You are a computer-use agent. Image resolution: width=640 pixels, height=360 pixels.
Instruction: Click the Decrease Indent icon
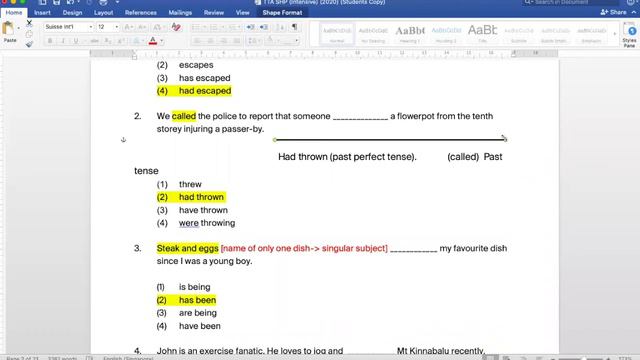[x=250, y=27]
